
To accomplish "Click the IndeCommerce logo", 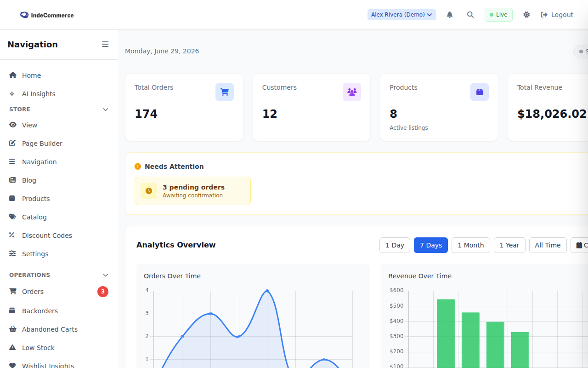I will 46,15.
